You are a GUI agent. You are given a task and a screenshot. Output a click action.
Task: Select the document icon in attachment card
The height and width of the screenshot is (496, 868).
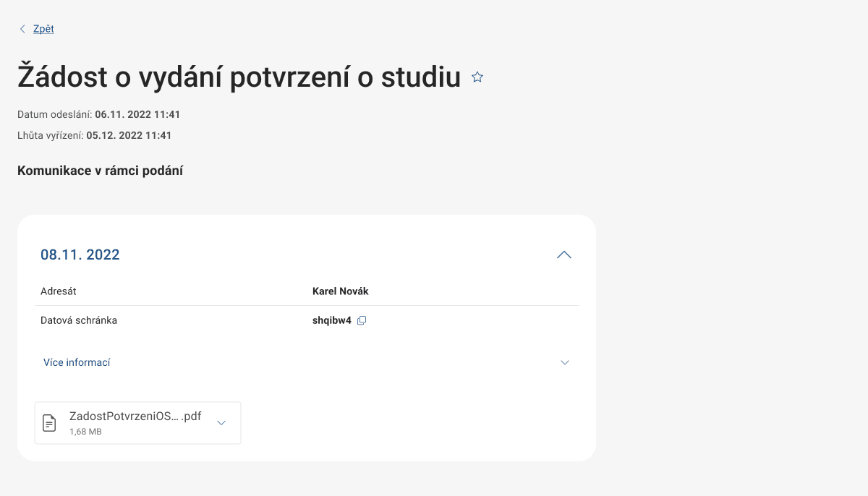(48, 422)
